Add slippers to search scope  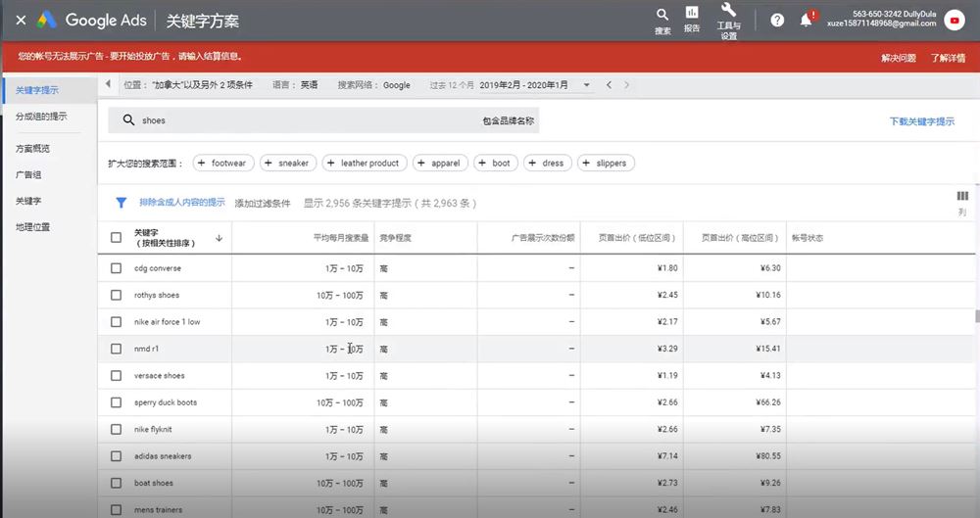606,164
